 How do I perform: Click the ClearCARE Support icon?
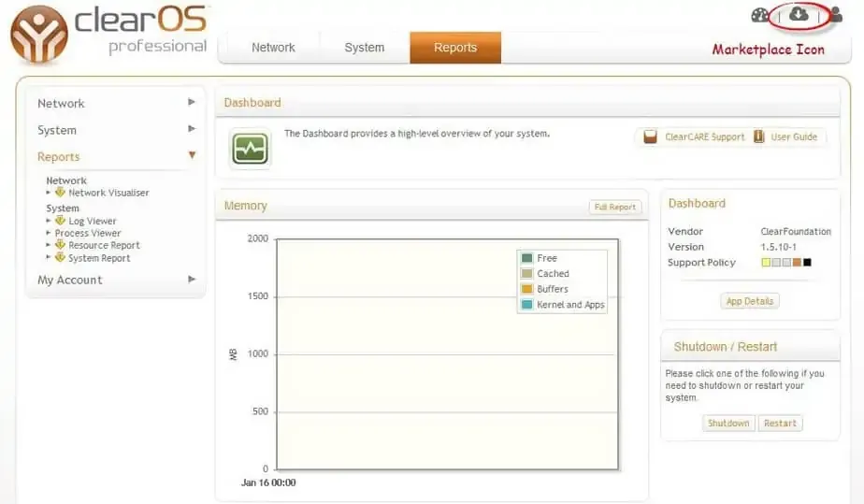(650, 137)
